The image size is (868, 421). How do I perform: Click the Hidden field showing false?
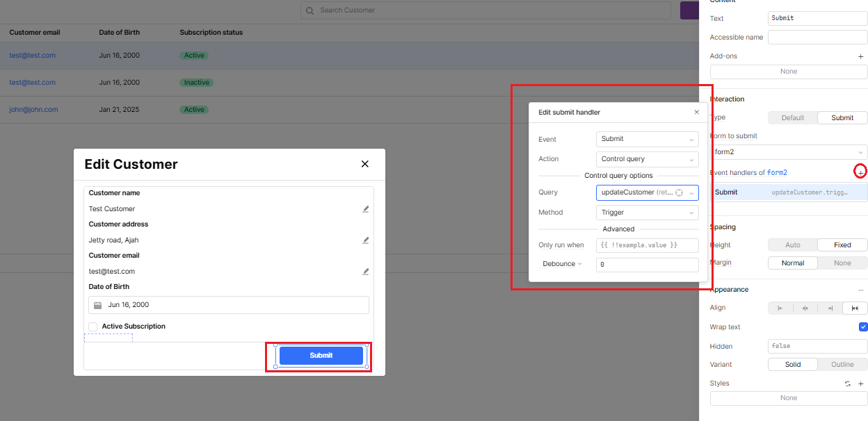(x=817, y=346)
